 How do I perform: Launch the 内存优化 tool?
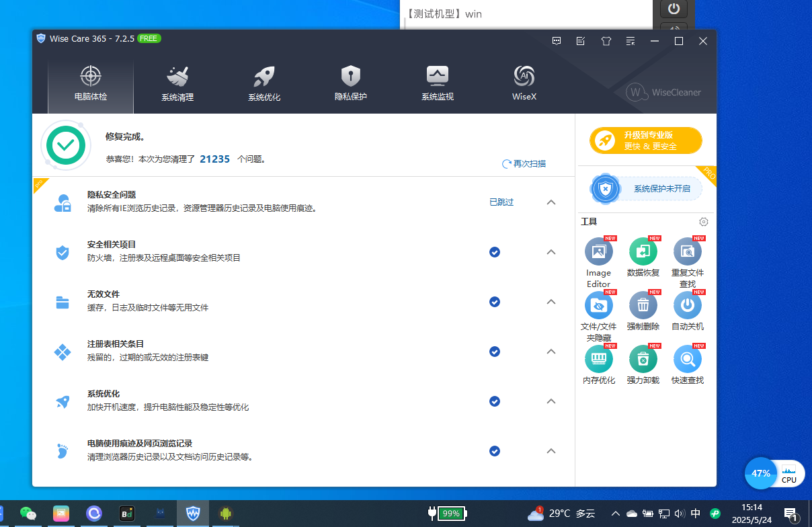[x=598, y=365]
